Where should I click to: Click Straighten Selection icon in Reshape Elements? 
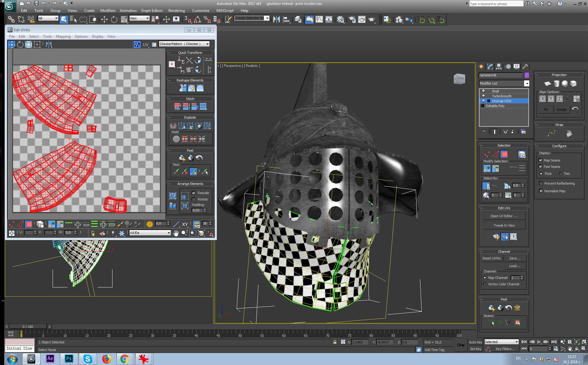(x=183, y=88)
